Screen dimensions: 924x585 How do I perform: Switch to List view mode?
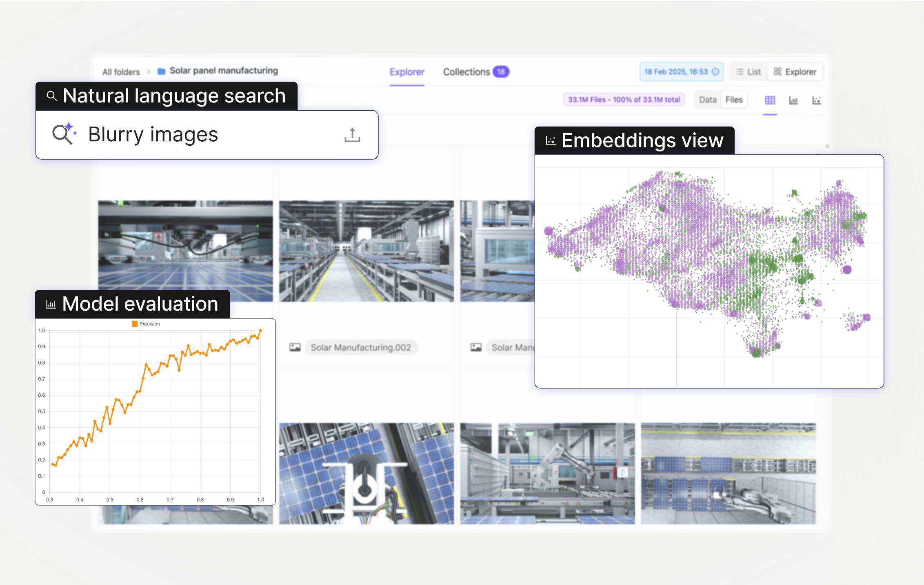[x=749, y=72]
